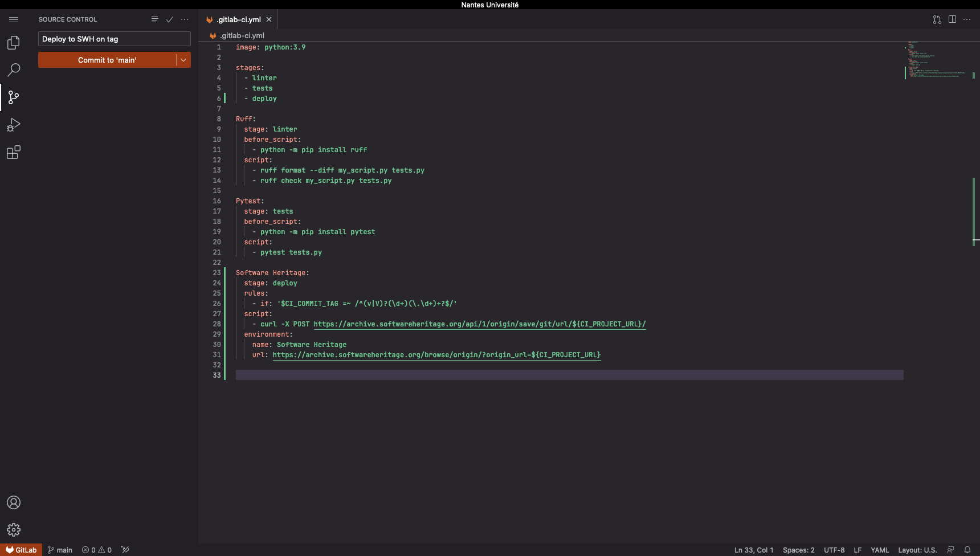This screenshot has width=980, height=556.
Task: Select the .gitlab-ci.yml editor tab
Action: point(238,19)
